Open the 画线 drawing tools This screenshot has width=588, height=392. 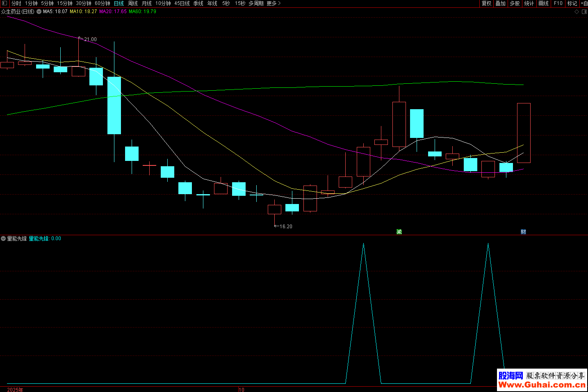(543, 3)
